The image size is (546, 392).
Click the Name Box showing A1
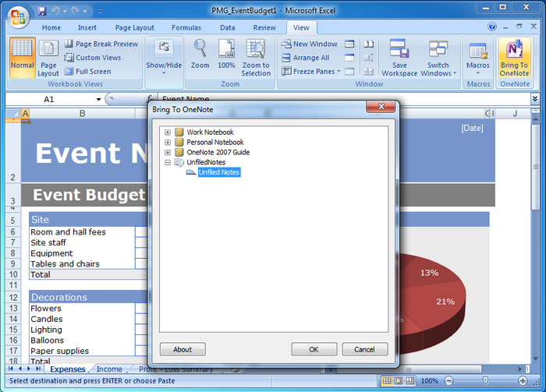49,100
